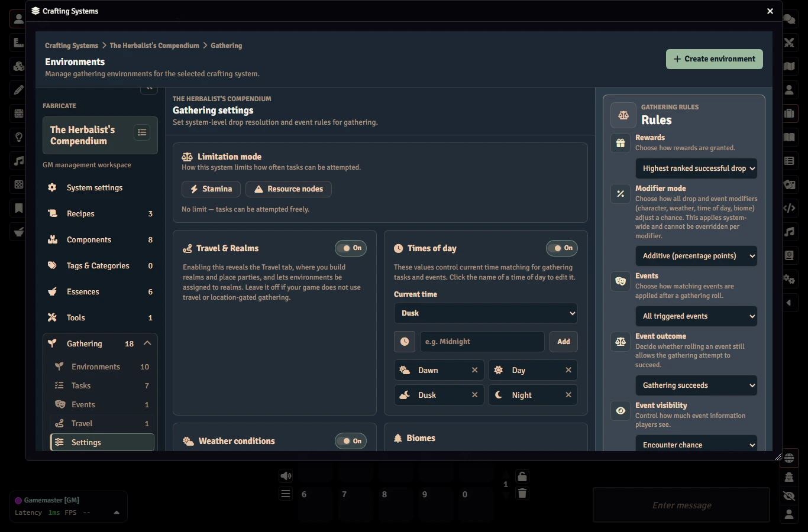Open the Foundry game settings gears icon
This screenshot has width=808, height=532.
tap(789, 279)
